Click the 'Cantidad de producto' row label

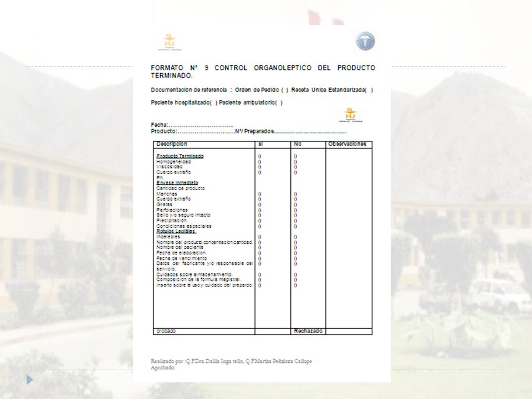coord(181,188)
